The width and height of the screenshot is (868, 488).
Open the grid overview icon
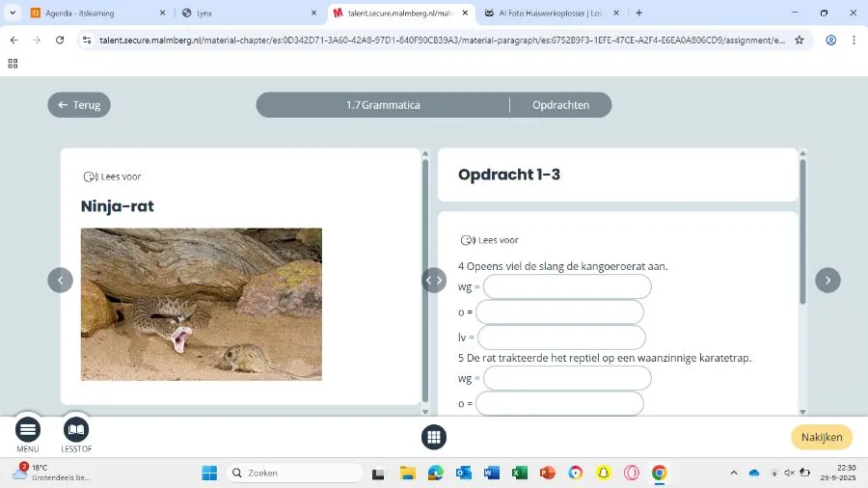434,437
